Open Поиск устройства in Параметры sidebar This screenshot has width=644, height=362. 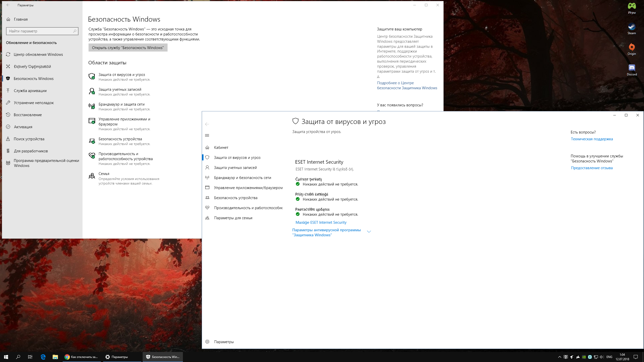coord(42,139)
